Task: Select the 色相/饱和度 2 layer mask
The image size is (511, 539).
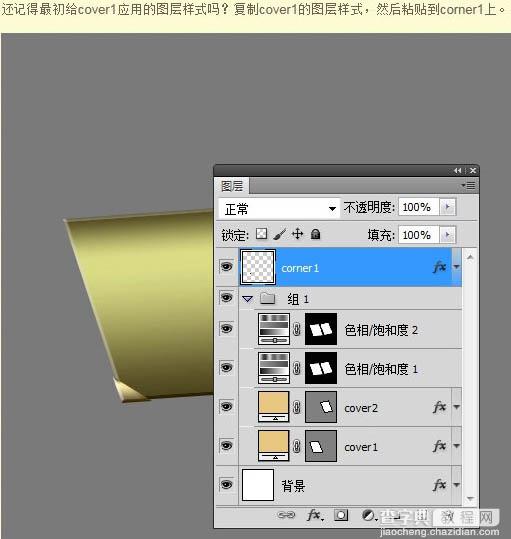Action: click(321, 329)
